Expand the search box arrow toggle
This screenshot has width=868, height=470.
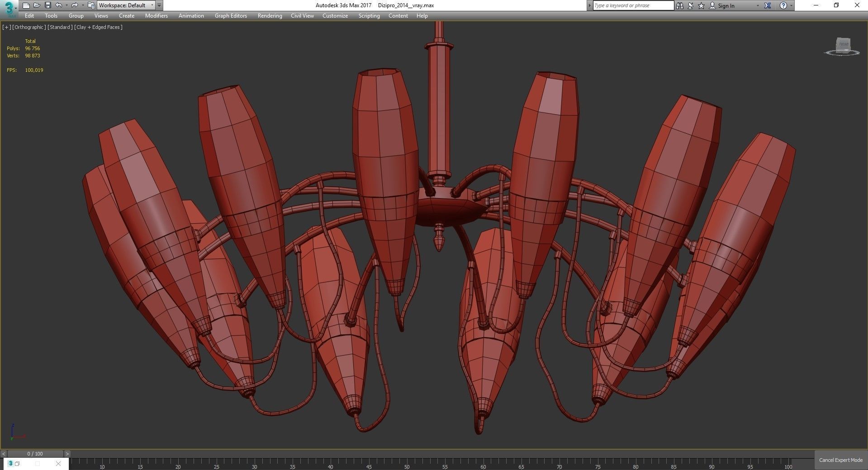tap(589, 5)
